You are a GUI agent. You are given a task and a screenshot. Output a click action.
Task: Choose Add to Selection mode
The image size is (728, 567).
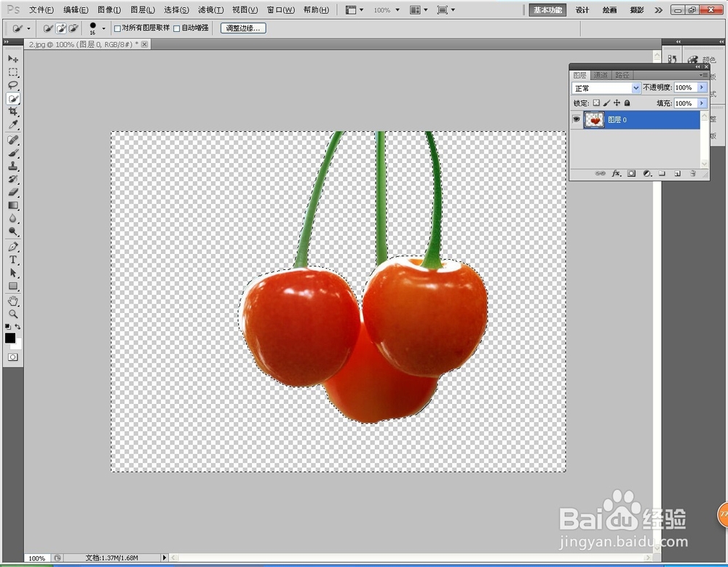(61, 28)
